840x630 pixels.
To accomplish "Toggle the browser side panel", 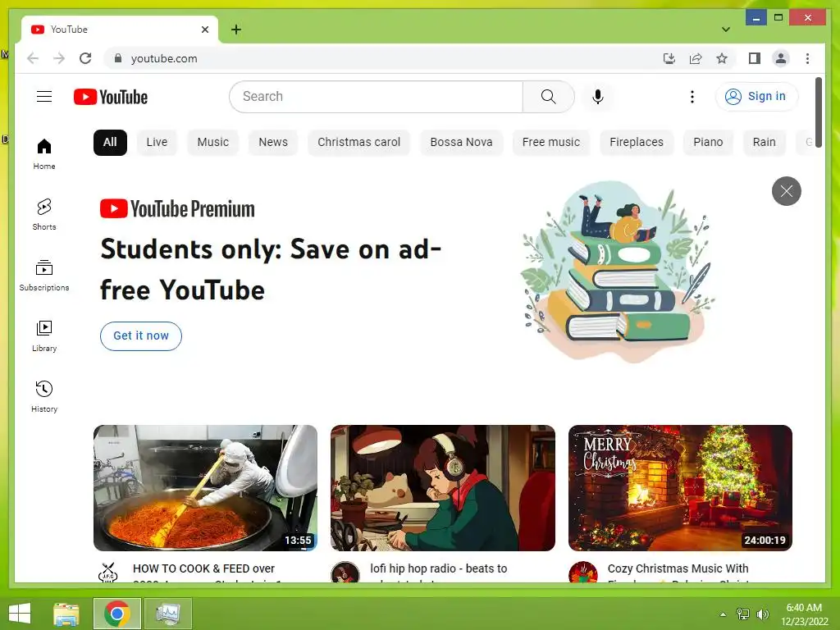I will click(755, 58).
